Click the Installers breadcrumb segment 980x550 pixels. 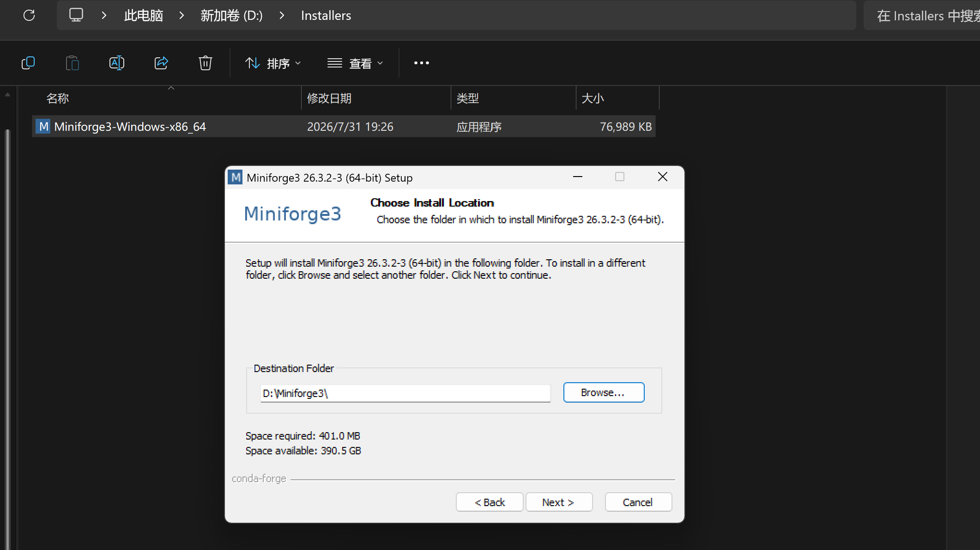[326, 15]
